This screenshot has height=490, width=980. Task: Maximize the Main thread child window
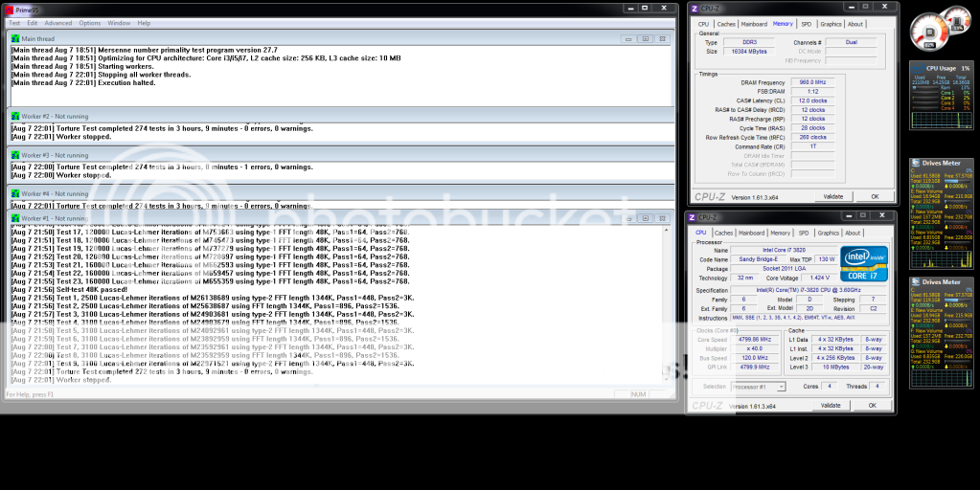645,38
